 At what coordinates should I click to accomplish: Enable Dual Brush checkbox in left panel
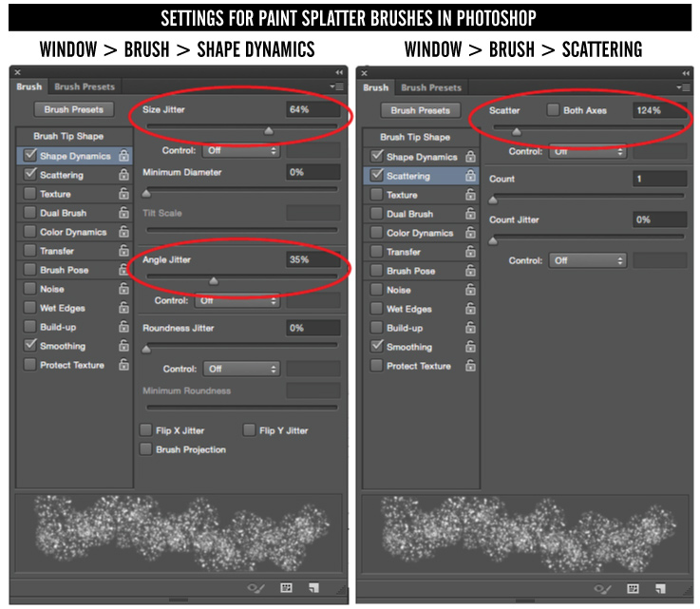[x=29, y=213]
